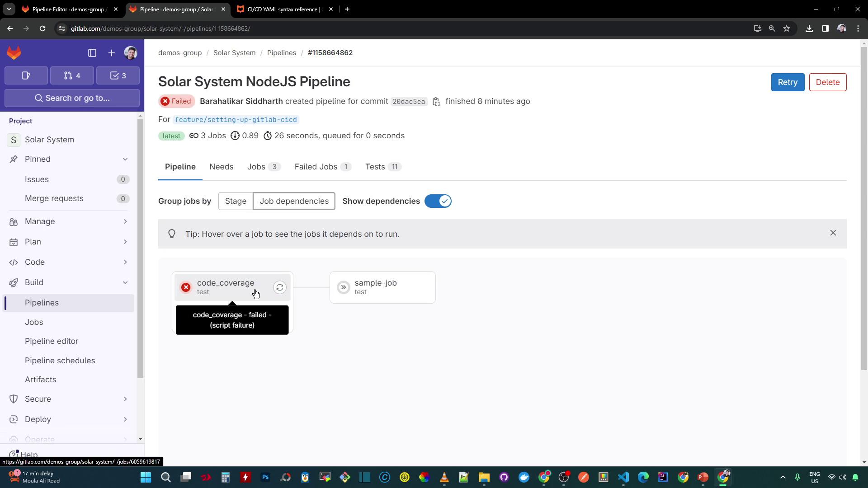Select Job dependencies grouping option
Screen dimensions: 868x488
(294, 201)
